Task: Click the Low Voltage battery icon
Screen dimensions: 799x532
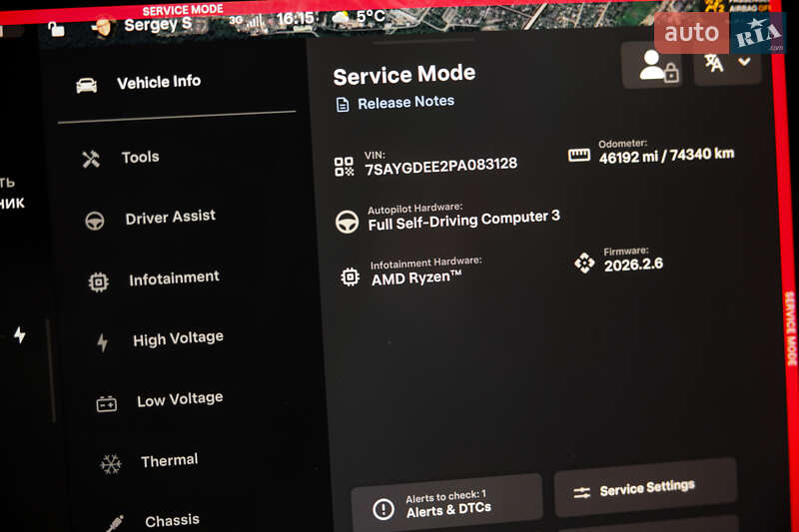Action: [x=107, y=404]
